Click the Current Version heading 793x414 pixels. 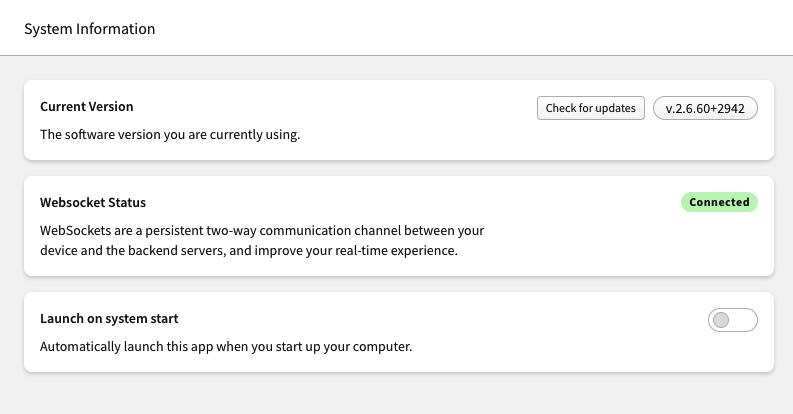click(86, 107)
